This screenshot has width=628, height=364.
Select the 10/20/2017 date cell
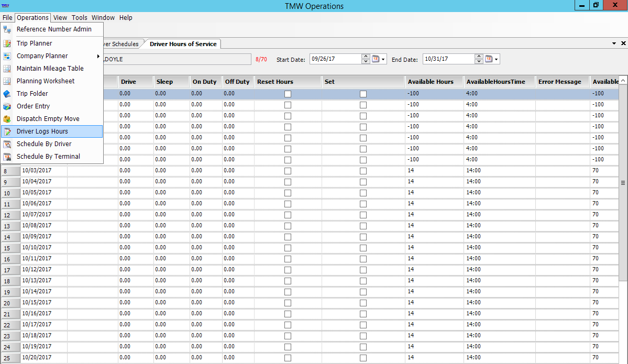[x=44, y=358]
